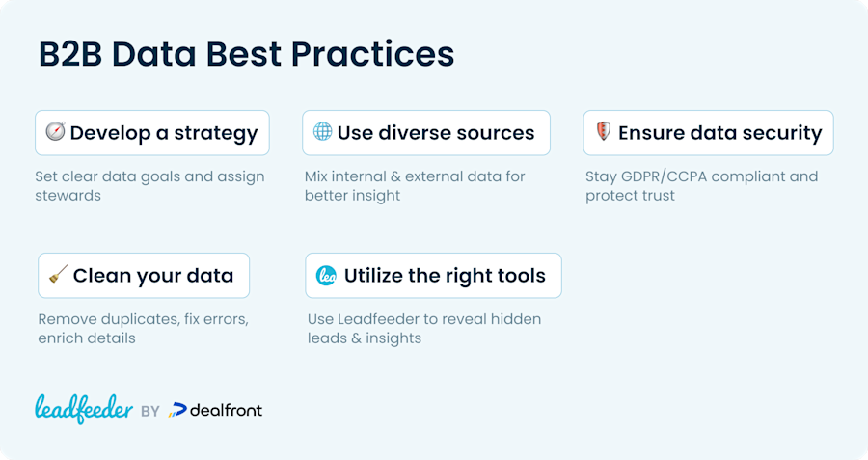Click the BY label between the logos
The height and width of the screenshot is (460, 868).
point(150,411)
